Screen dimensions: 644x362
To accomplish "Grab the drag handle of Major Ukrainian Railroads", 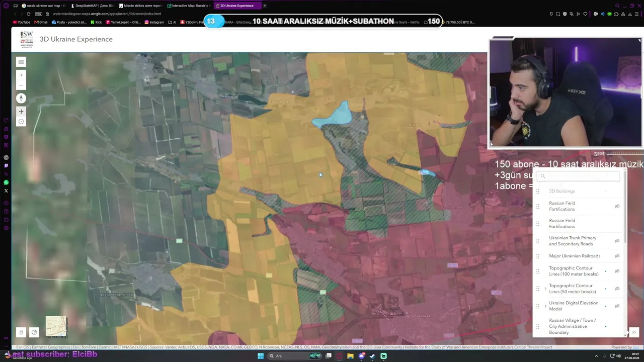I will coord(538,256).
